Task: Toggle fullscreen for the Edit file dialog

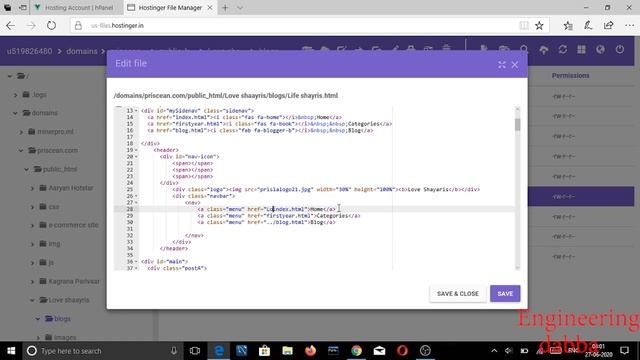Action: pos(502,65)
